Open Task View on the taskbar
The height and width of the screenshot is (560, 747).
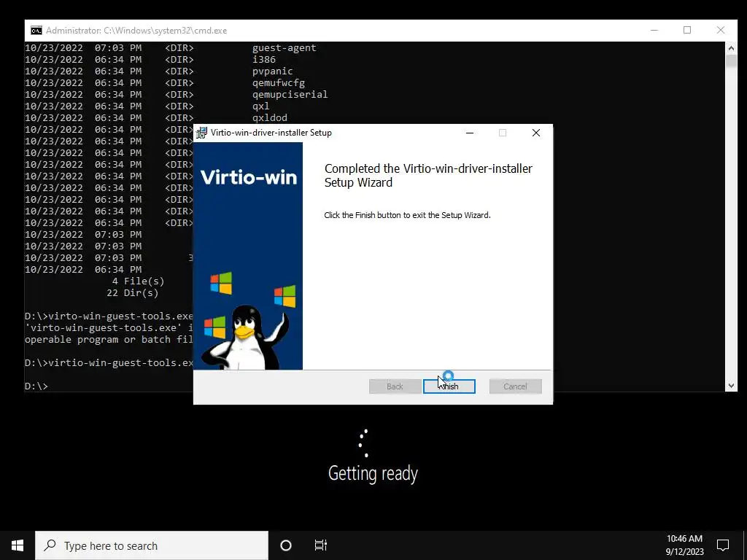tap(321, 545)
